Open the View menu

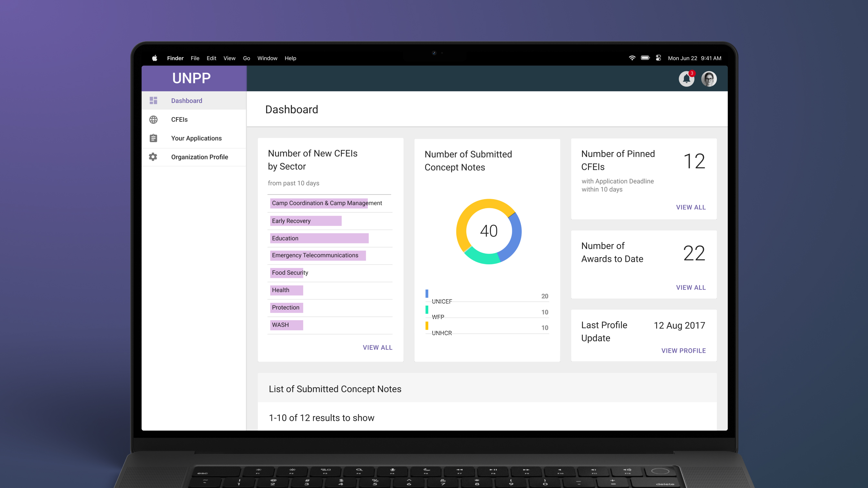pos(229,58)
